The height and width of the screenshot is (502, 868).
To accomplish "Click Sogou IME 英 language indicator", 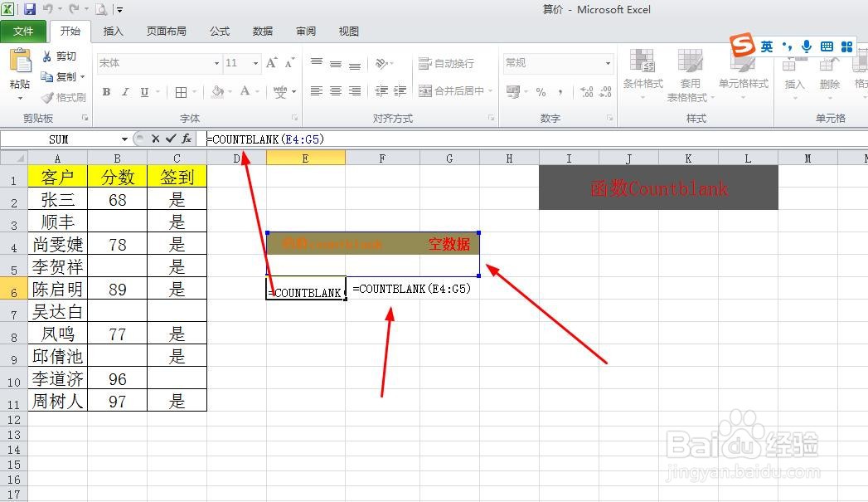I will point(766,46).
